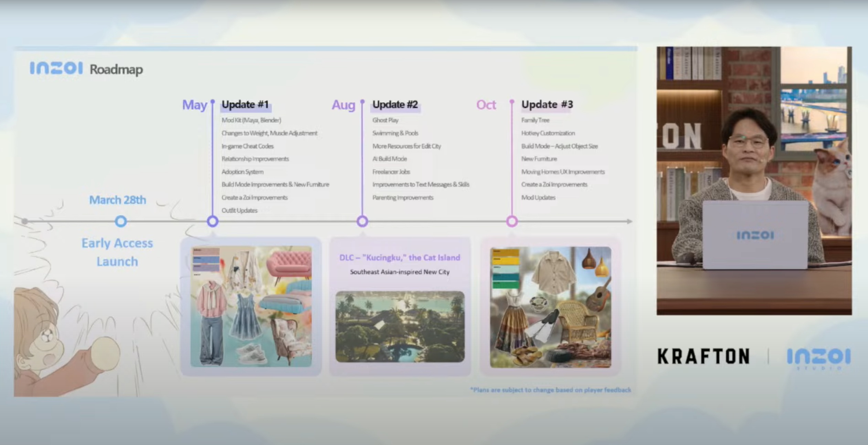Click Moving Homes UX Improvements

click(563, 172)
